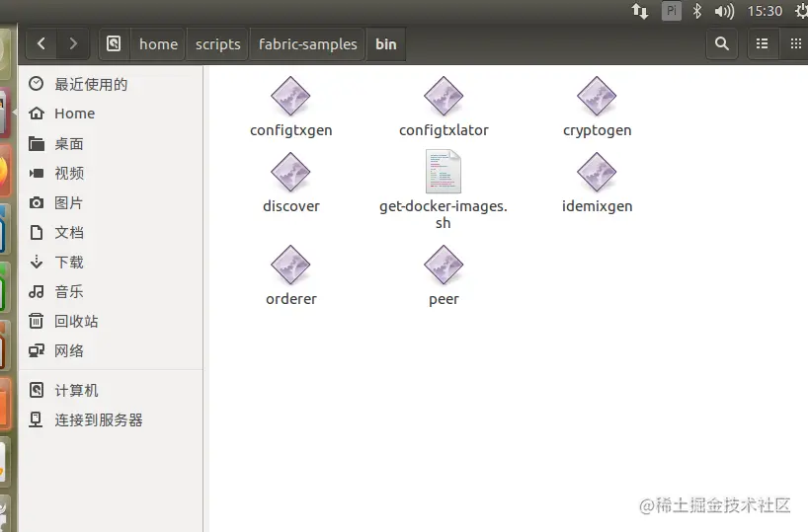
Task: Click the file name configtxgen
Action: coord(290,131)
